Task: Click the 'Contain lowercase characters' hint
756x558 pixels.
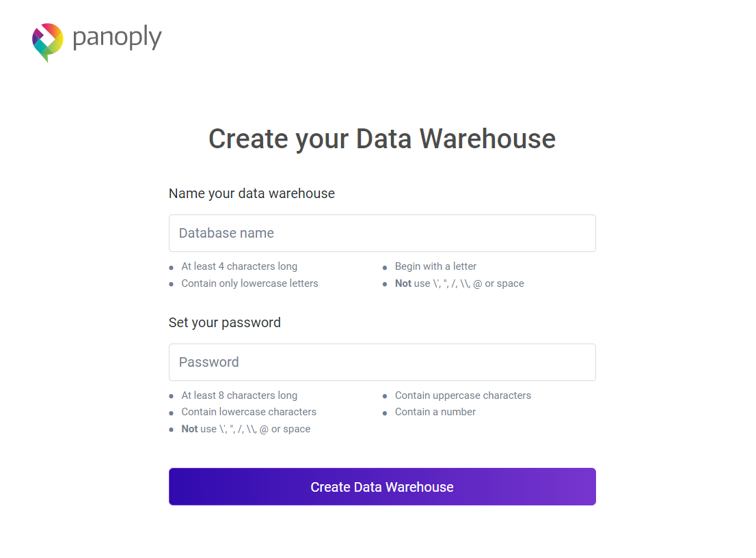Action: click(249, 412)
